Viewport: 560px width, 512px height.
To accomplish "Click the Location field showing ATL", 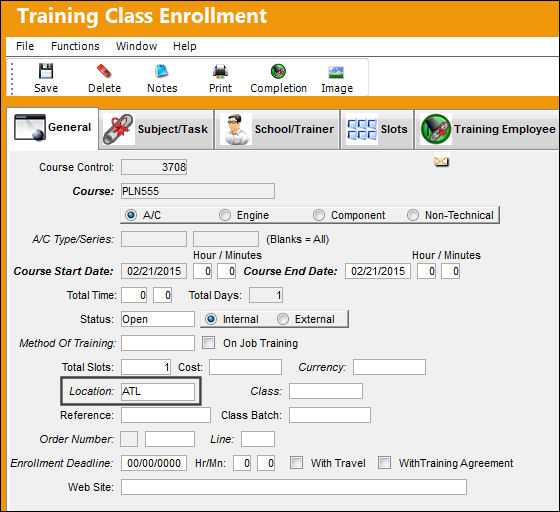I will (158, 391).
